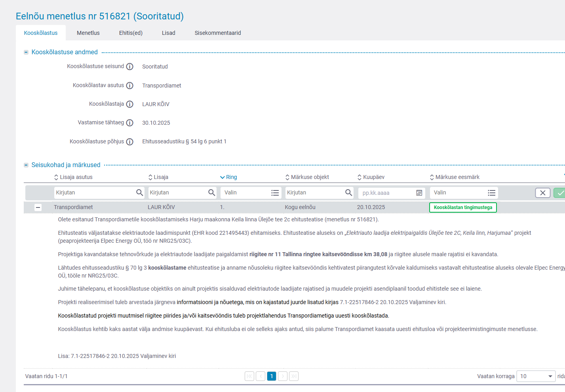This screenshot has width=565, height=392.
Task: Collapse the Transpordiamet row with minus toggle
Action: [38, 207]
